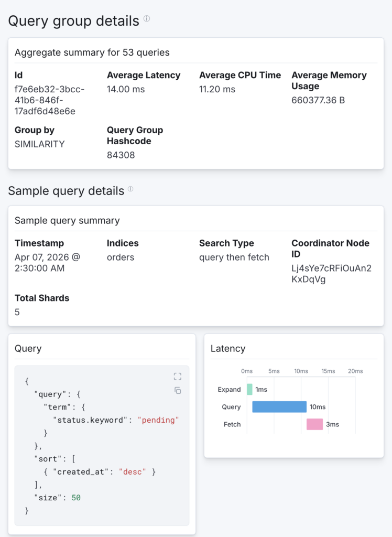392x537 pixels.
Task: Click the 3ms label on the Fetch bar
Action: coord(332,424)
